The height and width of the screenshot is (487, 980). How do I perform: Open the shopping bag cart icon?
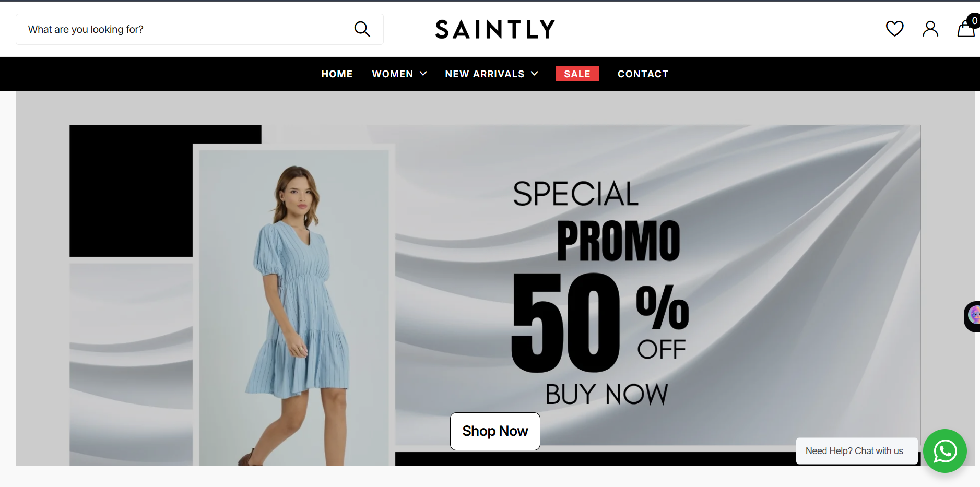(x=966, y=29)
